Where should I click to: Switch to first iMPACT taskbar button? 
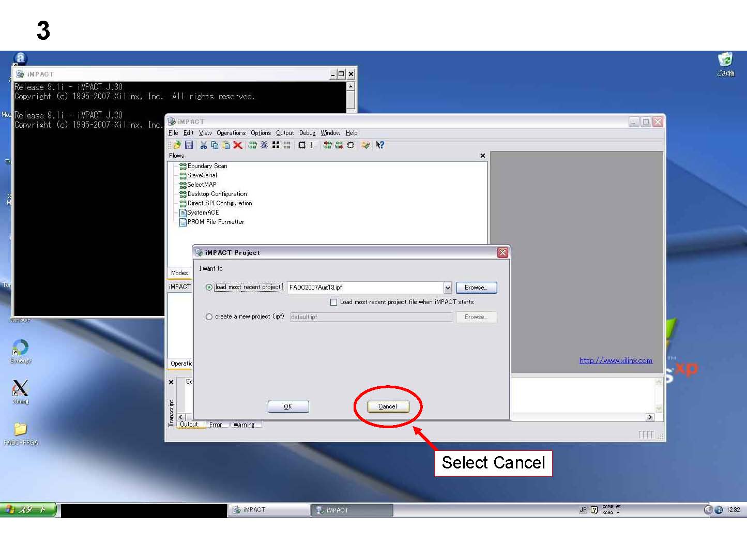point(268,510)
